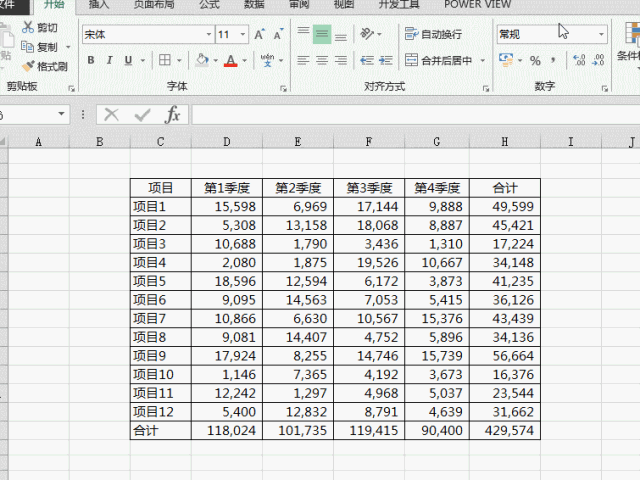This screenshot has height=480, width=640.
Task: Open Clipboard group dialog launcher
Action: 72,89
